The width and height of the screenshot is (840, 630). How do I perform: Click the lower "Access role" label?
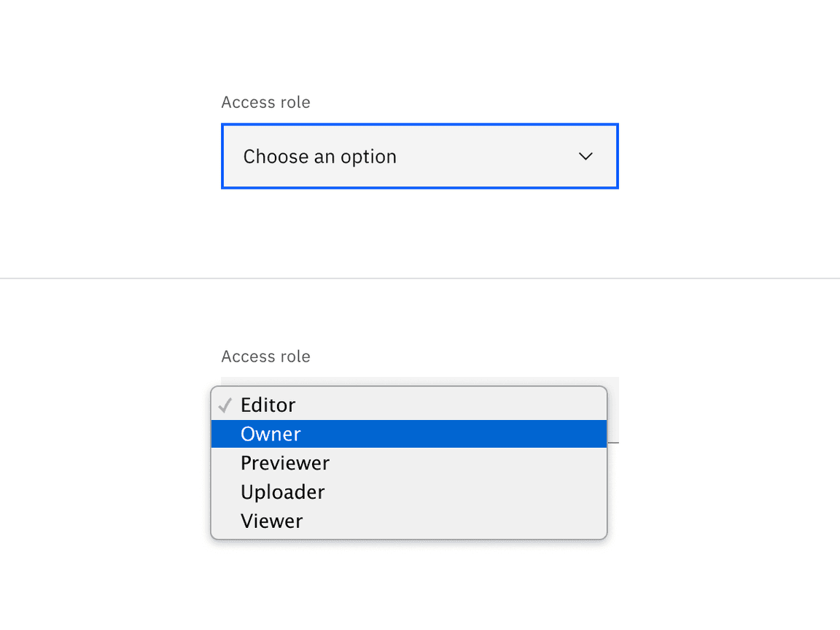click(265, 357)
